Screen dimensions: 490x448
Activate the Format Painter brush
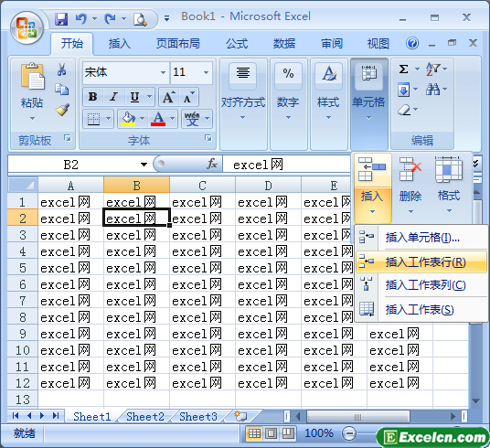click(62, 109)
